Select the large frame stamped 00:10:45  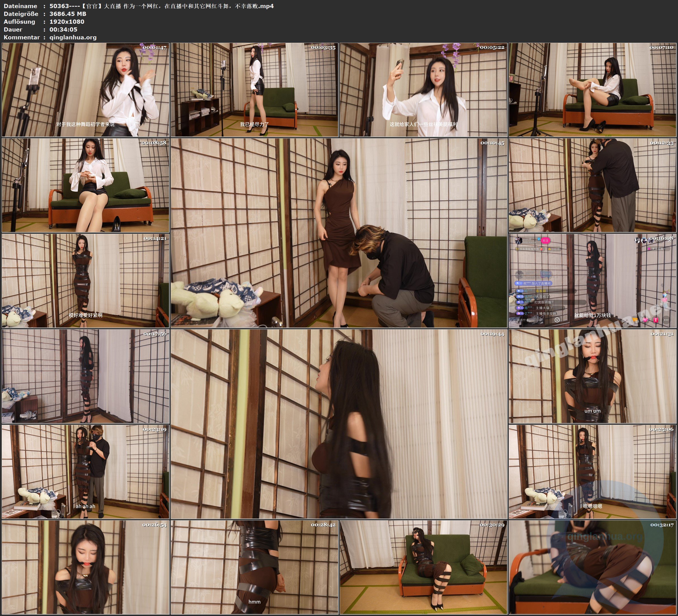pos(339,233)
